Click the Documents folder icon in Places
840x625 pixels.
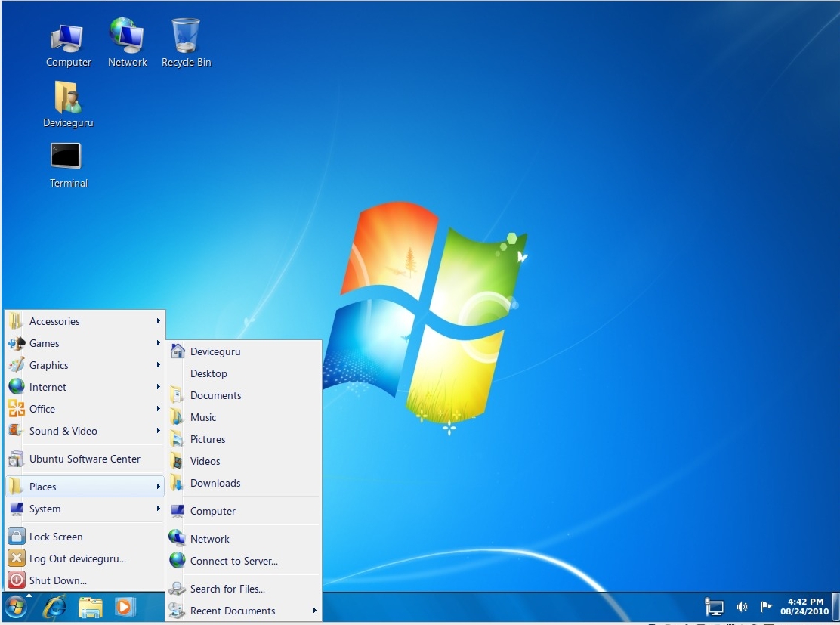[177, 395]
